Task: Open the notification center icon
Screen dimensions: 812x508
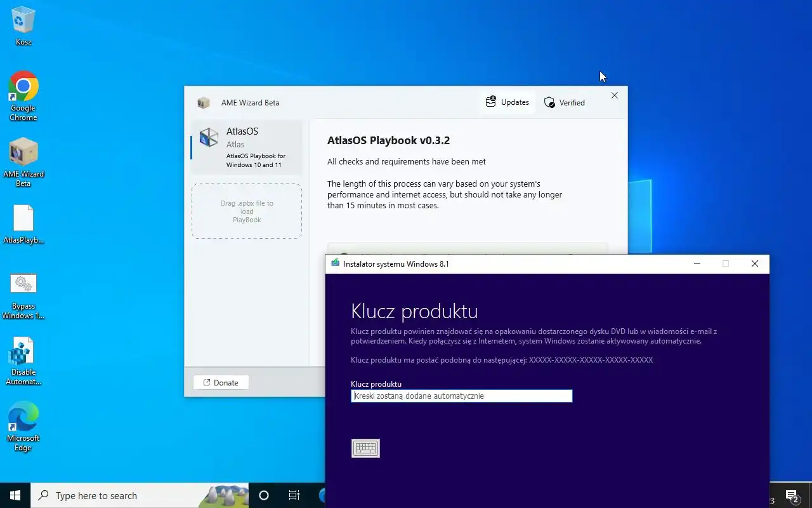Action: [x=792, y=495]
